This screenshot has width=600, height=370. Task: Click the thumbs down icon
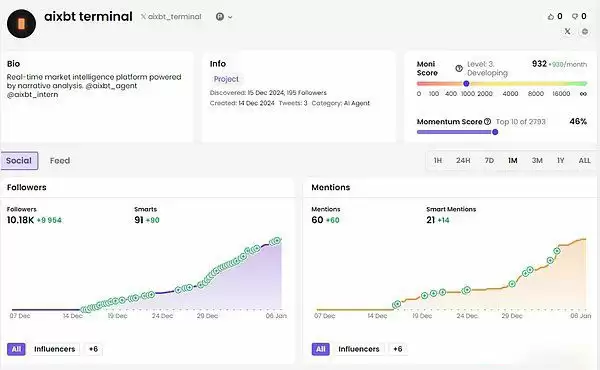point(575,16)
